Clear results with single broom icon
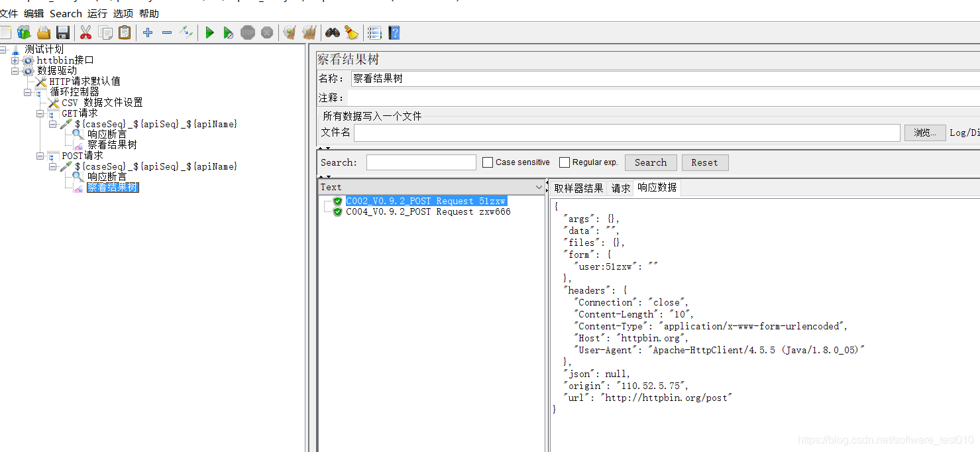This screenshot has height=452, width=980. coord(290,32)
